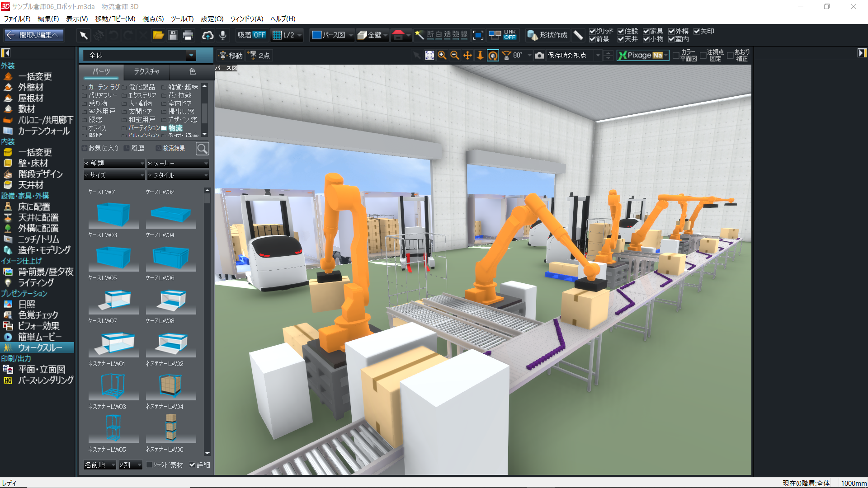Viewport: 868px width, 488px height.
Task: Click the zoom in magnifier icon
Action: coord(442,55)
